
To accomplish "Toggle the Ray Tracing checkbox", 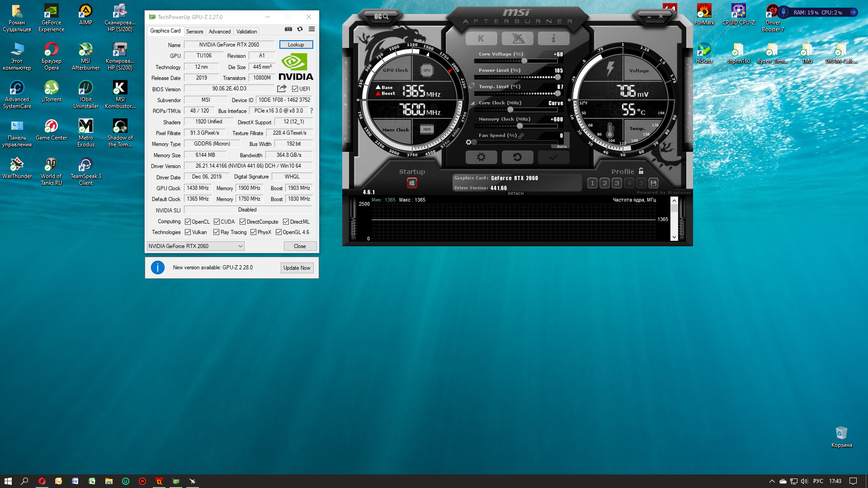I will [217, 232].
